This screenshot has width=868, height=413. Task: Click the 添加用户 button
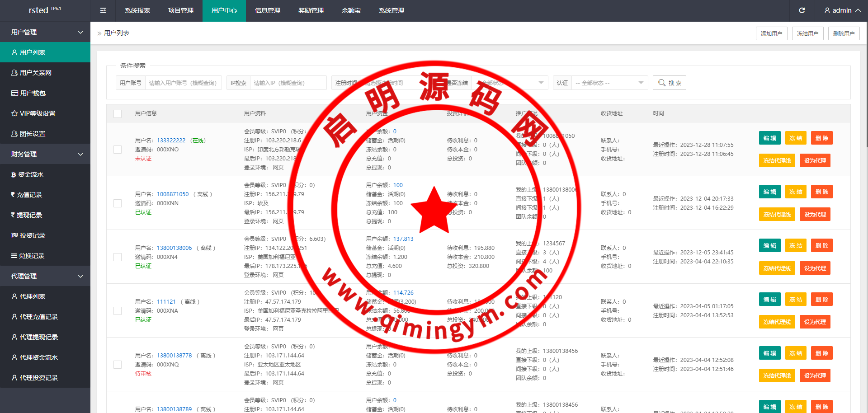[x=771, y=33]
